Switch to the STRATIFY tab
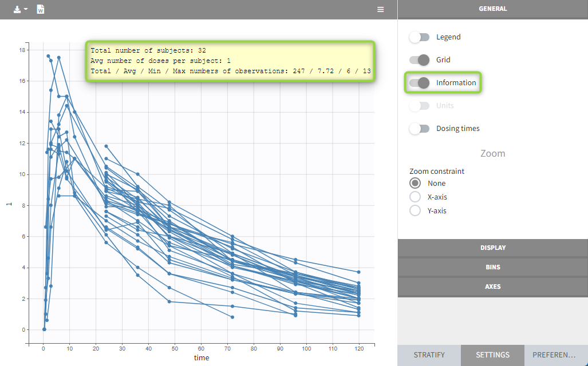 click(429, 355)
